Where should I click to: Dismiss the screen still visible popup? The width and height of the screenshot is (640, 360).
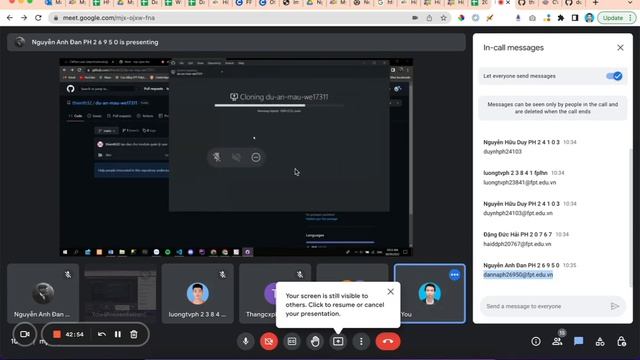390,291
